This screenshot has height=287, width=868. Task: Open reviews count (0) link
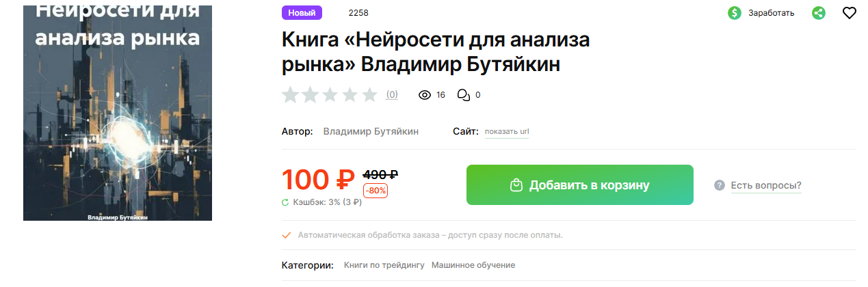392,95
